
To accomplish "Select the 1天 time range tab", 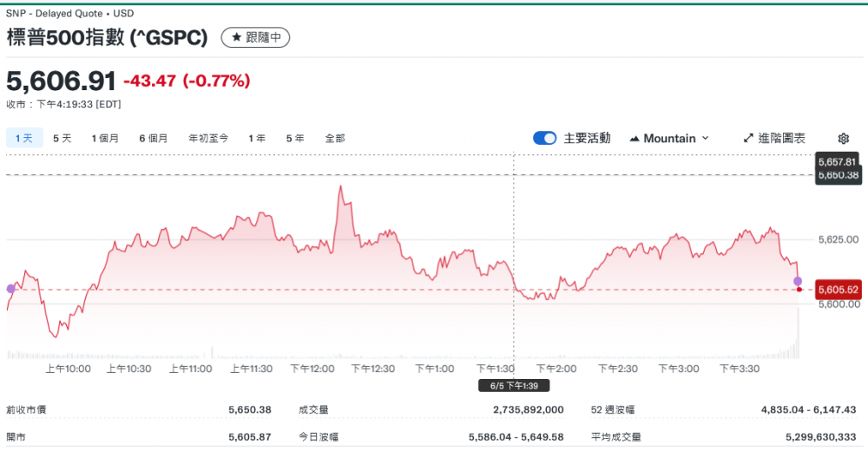I will click(x=24, y=138).
